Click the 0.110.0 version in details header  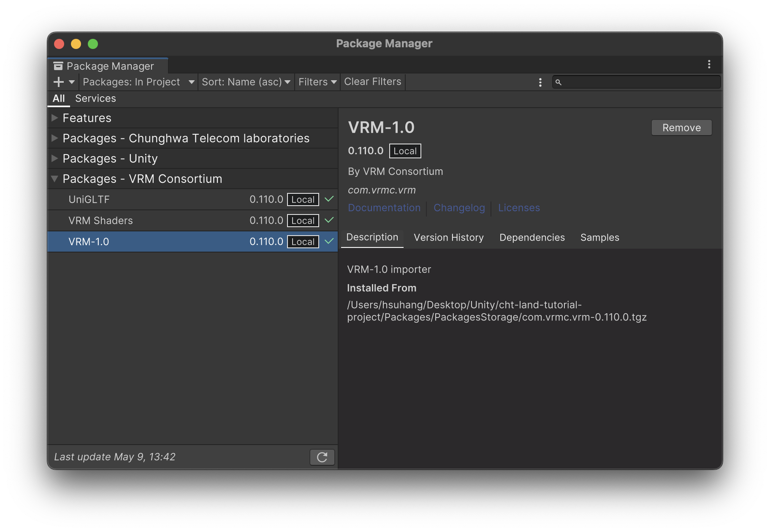coord(366,151)
